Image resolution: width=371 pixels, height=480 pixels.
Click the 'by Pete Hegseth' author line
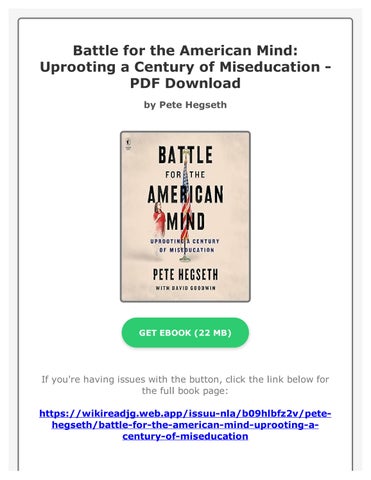[185, 105]
